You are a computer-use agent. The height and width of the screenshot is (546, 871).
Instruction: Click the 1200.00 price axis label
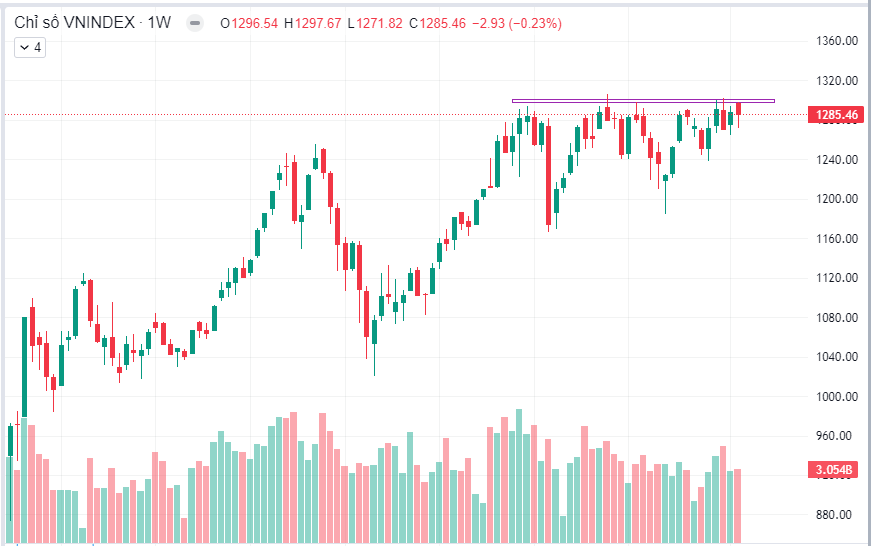point(837,199)
